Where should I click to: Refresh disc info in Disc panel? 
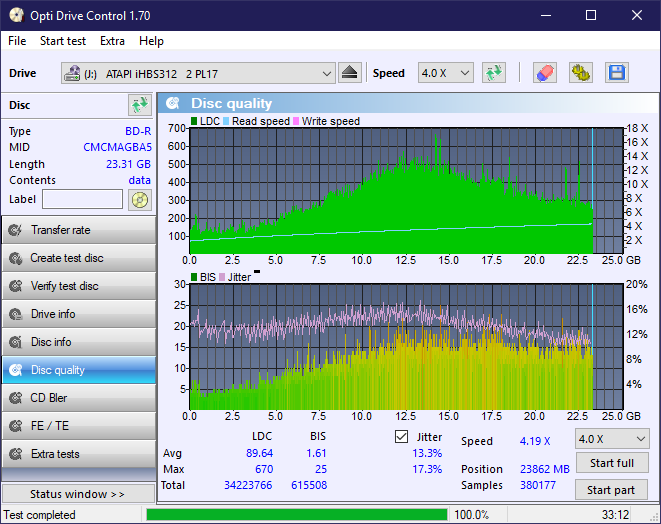139,105
